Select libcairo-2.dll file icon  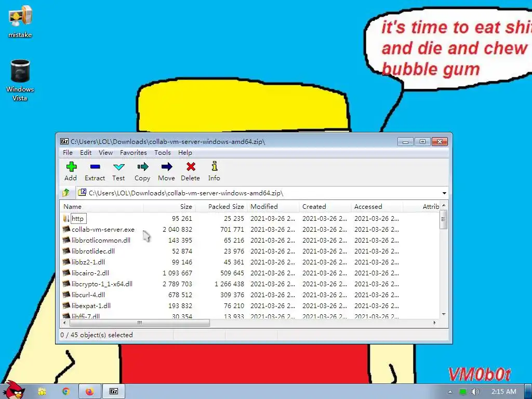coord(66,273)
